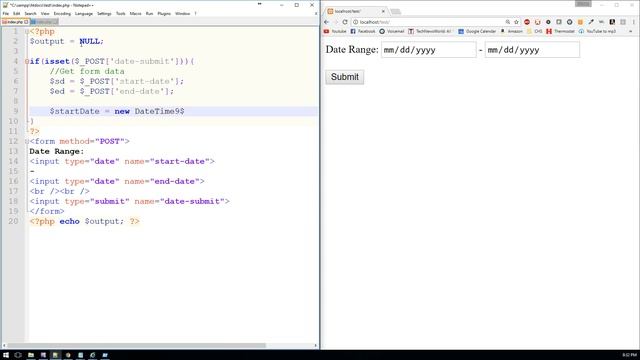Click the taskbar clock
The width and height of the screenshot is (640, 360).
click(x=630, y=355)
